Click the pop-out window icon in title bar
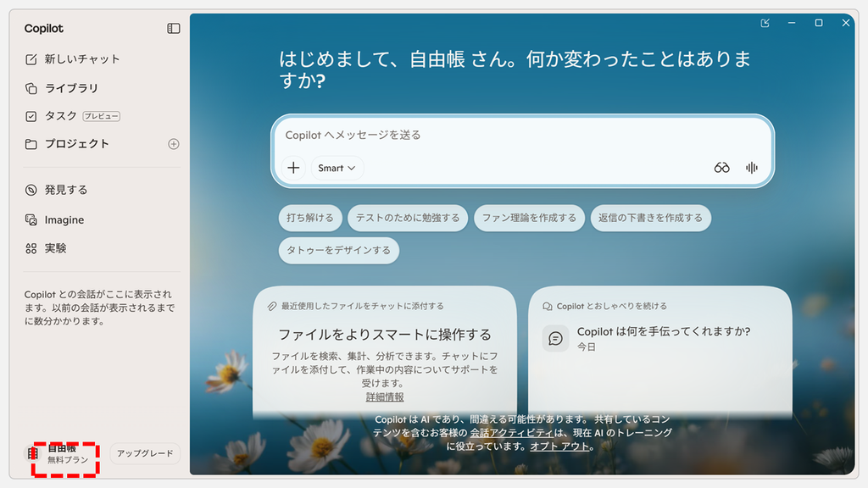868x488 pixels. pos(765,23)
